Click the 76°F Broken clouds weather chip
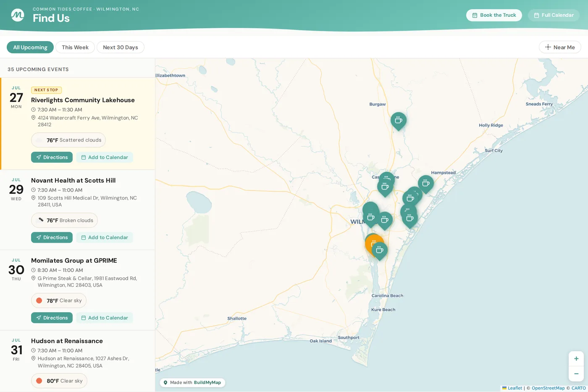588x392 pixels. pos(64,220)
